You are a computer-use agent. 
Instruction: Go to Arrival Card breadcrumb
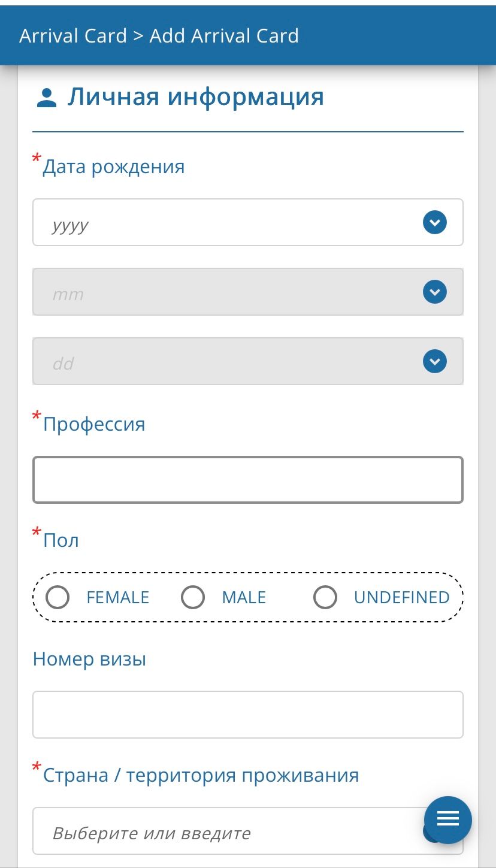click(x=73, y=36)
